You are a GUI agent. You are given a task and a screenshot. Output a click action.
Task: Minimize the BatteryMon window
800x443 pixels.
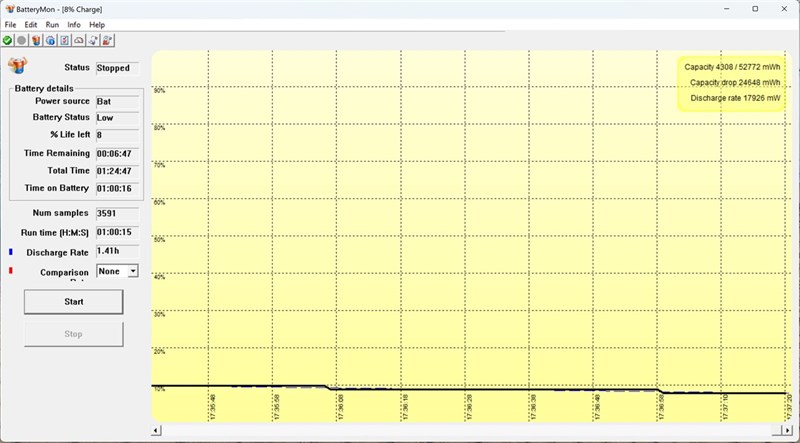(727, 9)
